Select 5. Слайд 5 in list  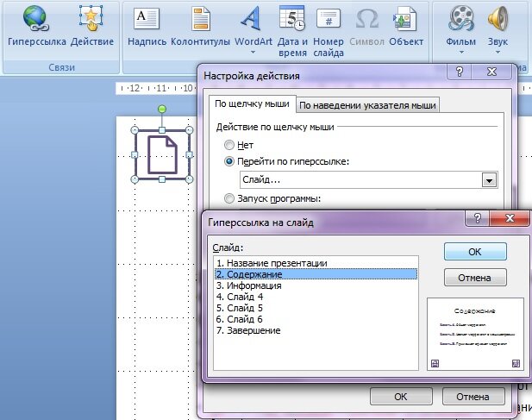(316, 308)
